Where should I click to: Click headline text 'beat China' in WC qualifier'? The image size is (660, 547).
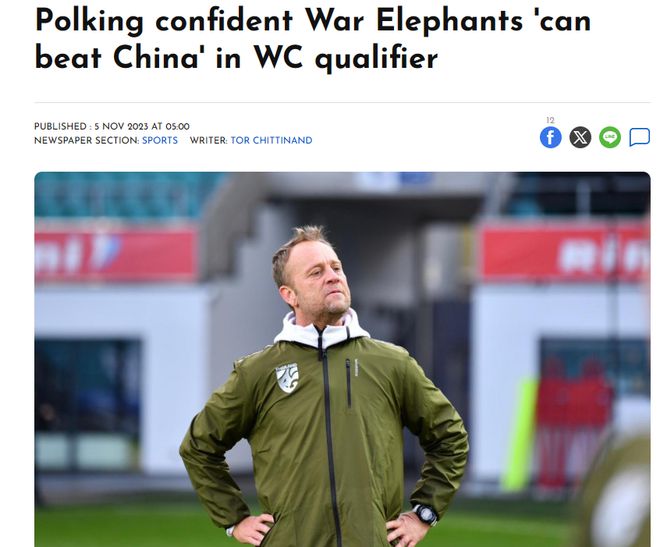click(237, 58)
